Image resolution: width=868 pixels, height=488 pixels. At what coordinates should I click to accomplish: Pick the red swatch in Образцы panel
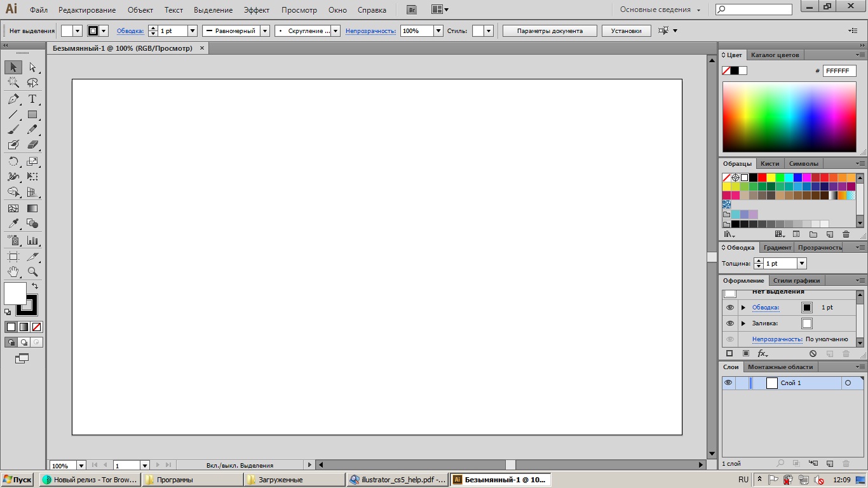[762, 178]
